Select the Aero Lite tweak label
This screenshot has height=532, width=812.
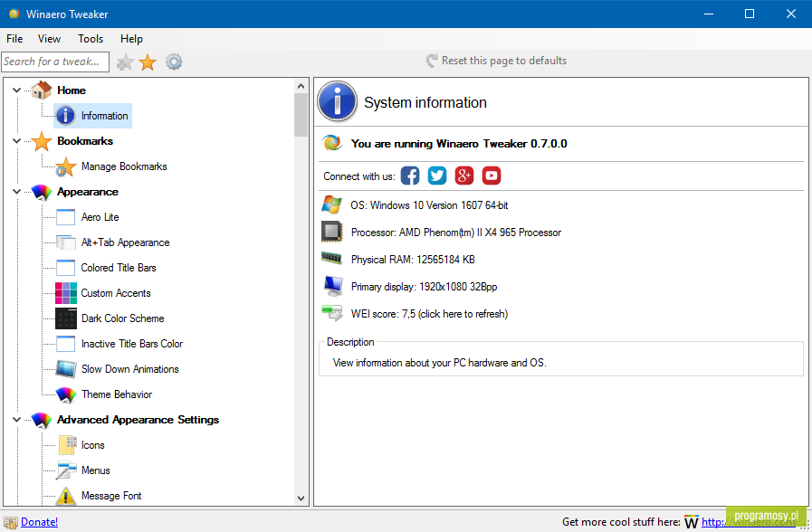100,217
